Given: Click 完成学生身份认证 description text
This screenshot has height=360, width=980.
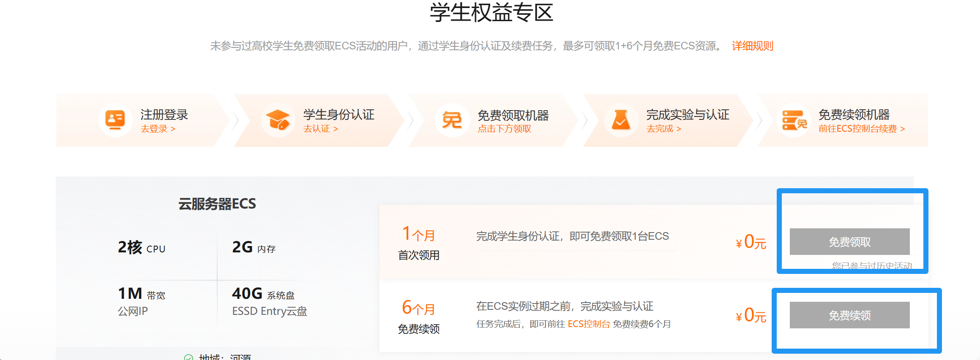Looking at the screenshot, I should tap(573, 236).
